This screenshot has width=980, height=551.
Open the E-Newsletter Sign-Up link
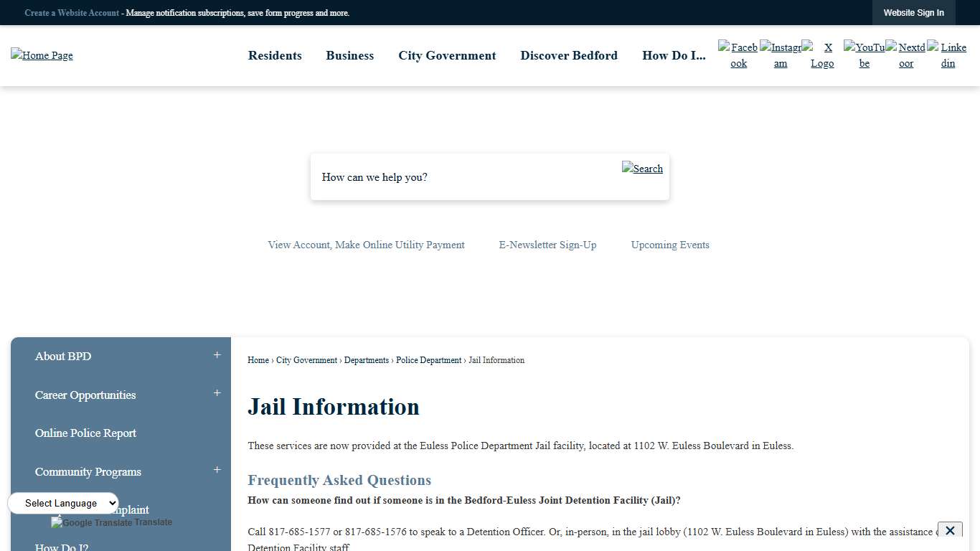(547, 245)
